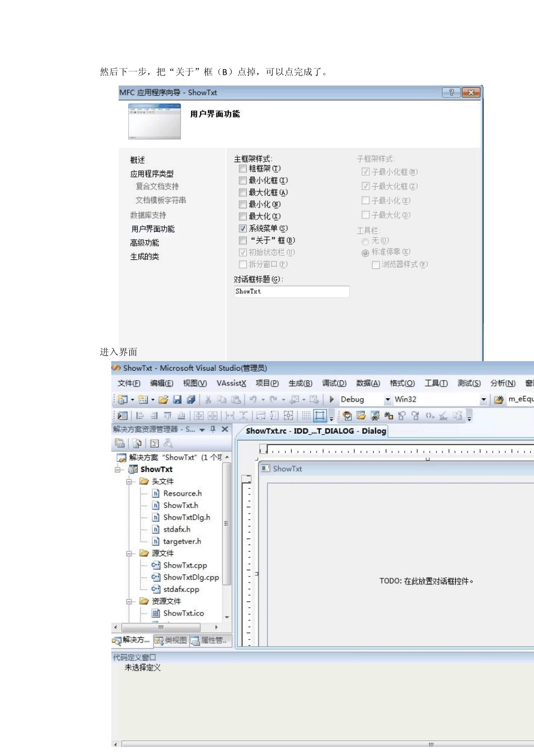Image resolution: width=534 pixels, height=756 pixels.
Task: Open the Debug configuration dropdown
Action: tap(387, 399)
